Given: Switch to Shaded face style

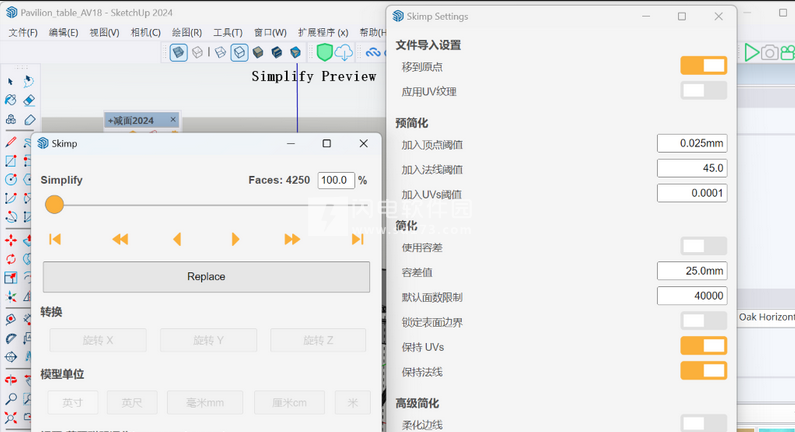Looking at the screenshot, I should (258, 52).
